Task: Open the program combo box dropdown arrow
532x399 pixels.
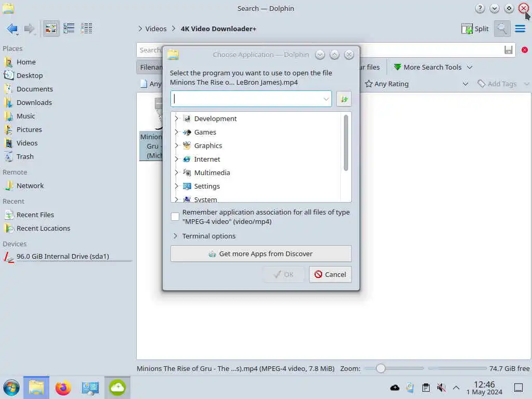Action: click(x=326, y=99)
